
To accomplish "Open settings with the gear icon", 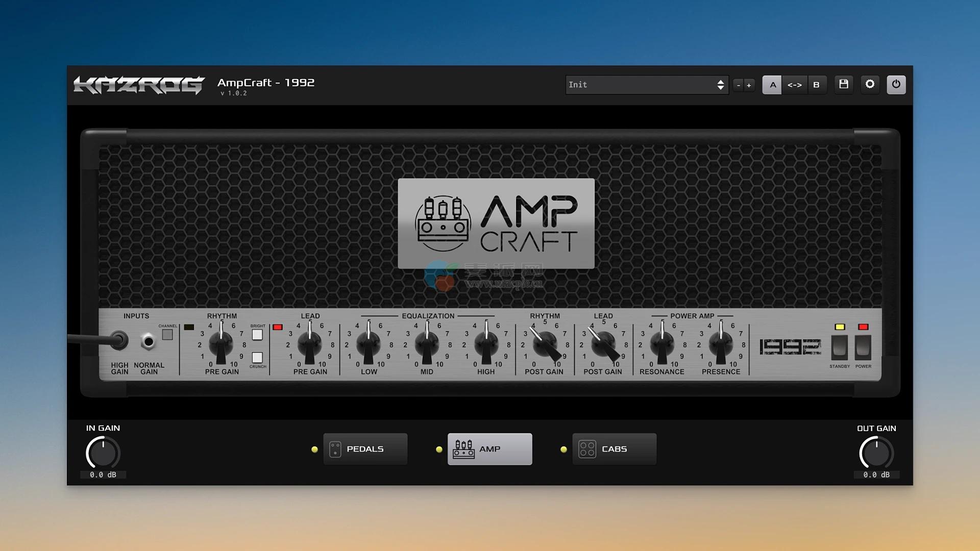I will 870,84.
